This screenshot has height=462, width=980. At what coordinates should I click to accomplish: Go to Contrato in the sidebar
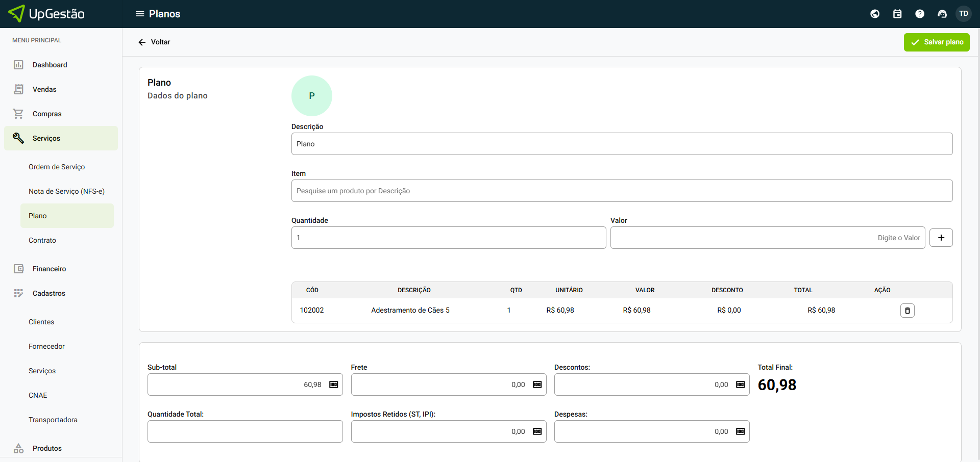coord(42,240)
